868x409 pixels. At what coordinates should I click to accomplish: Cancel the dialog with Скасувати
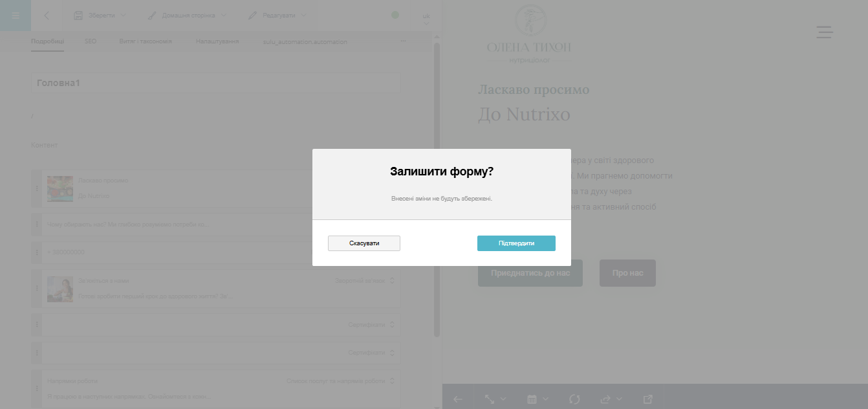[364, 243]
